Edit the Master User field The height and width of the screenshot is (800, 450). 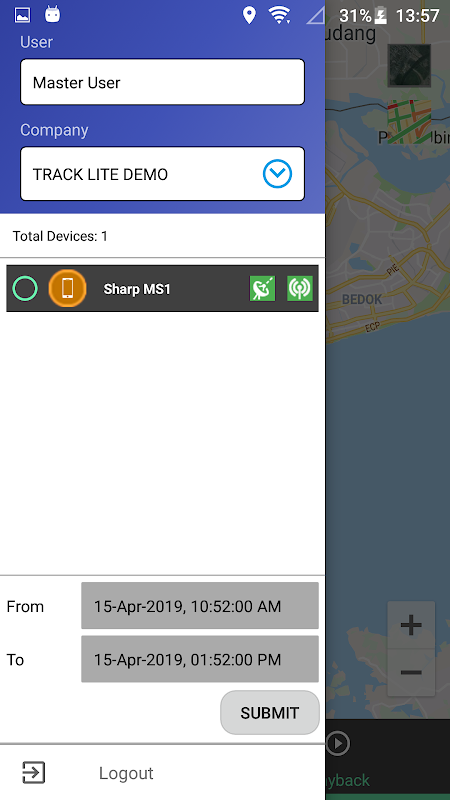point(162,82)
